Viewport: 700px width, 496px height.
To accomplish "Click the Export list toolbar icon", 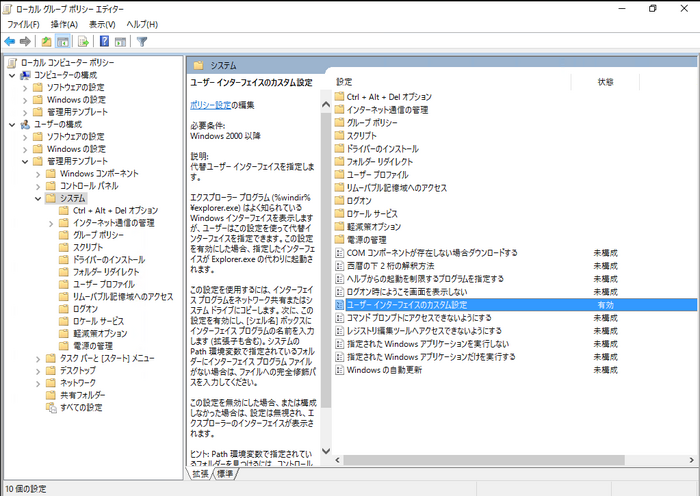I will tap(84, 42).
